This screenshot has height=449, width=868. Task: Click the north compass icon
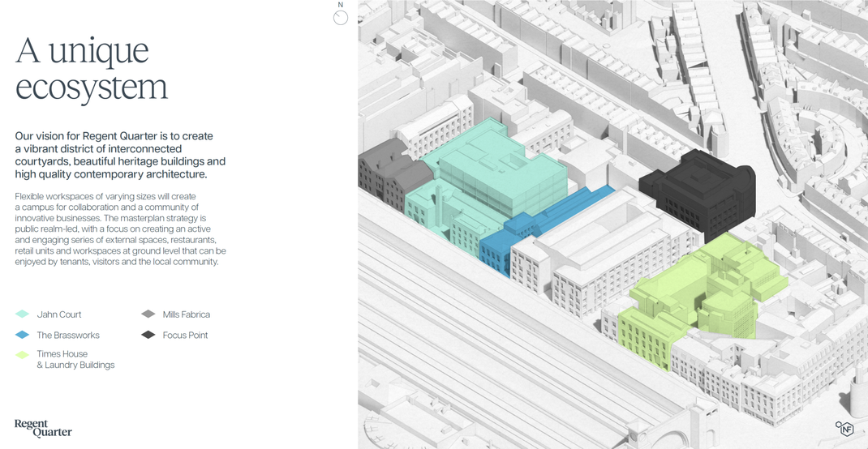click(x=341, y=17)
